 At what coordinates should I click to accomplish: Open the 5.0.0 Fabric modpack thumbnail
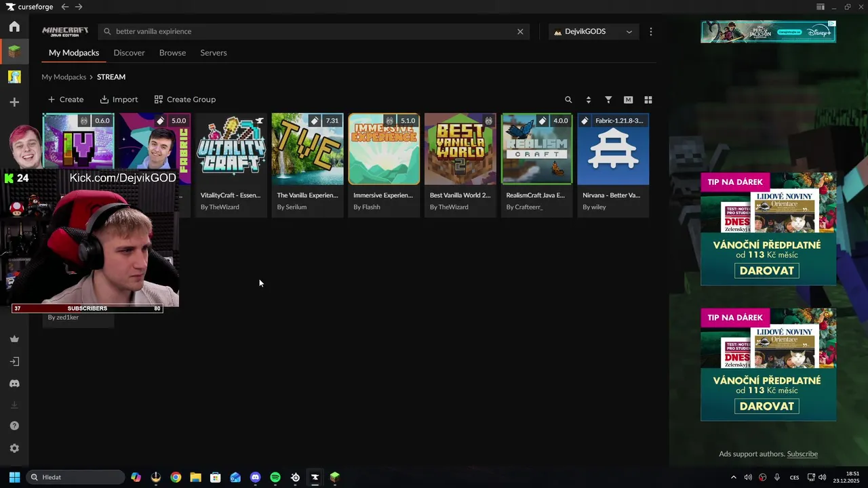(x=155, y=148)
